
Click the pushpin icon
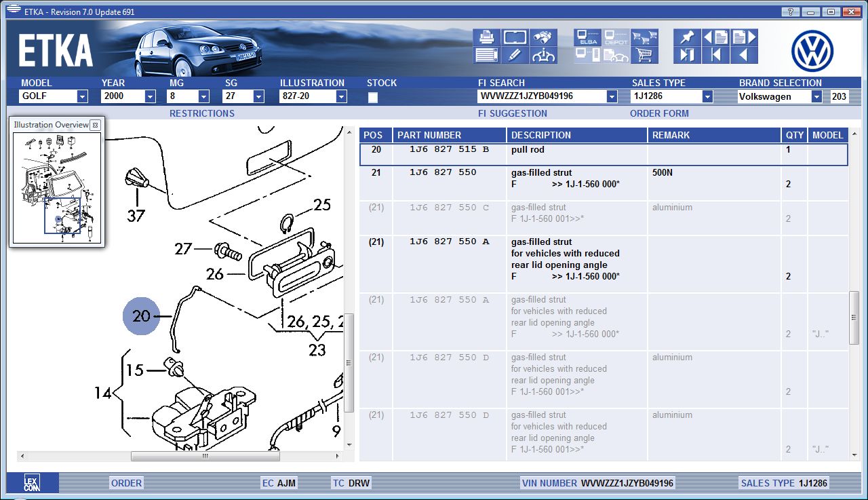[687, 37]
